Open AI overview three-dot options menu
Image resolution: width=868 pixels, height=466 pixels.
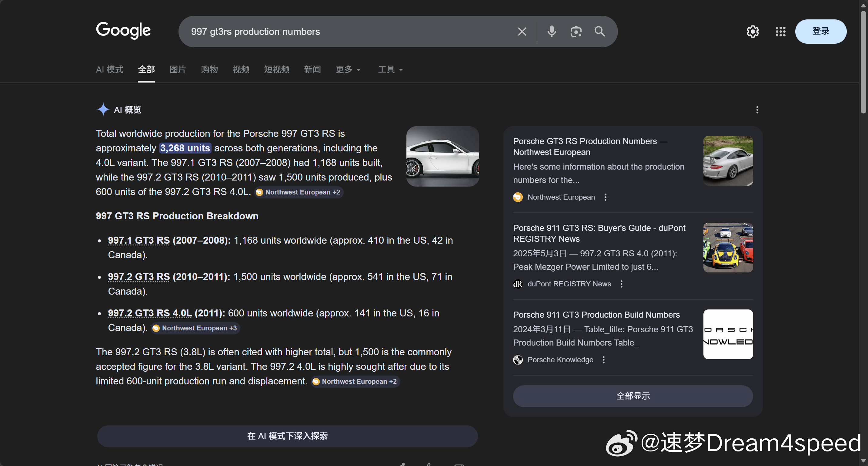tap(757, 110)
